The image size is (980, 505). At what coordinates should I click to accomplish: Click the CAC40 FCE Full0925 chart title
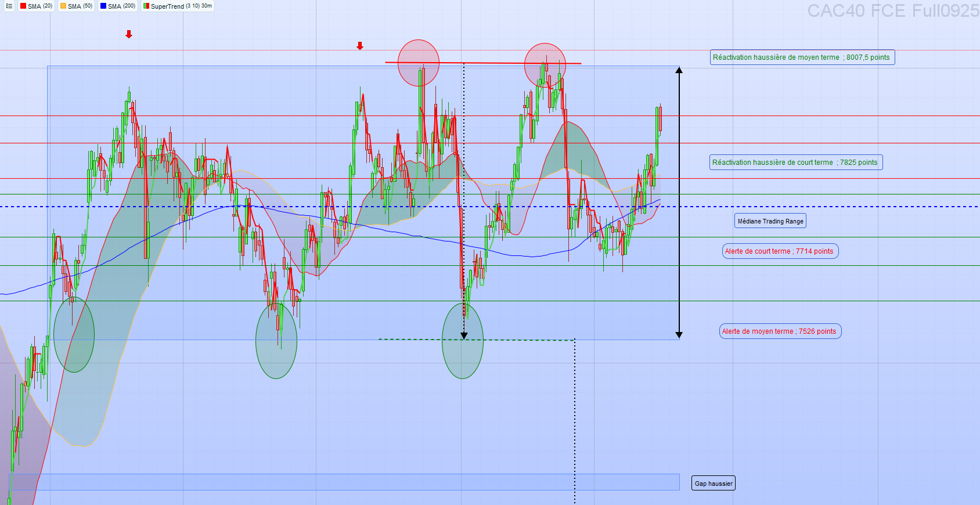(892, 11)
